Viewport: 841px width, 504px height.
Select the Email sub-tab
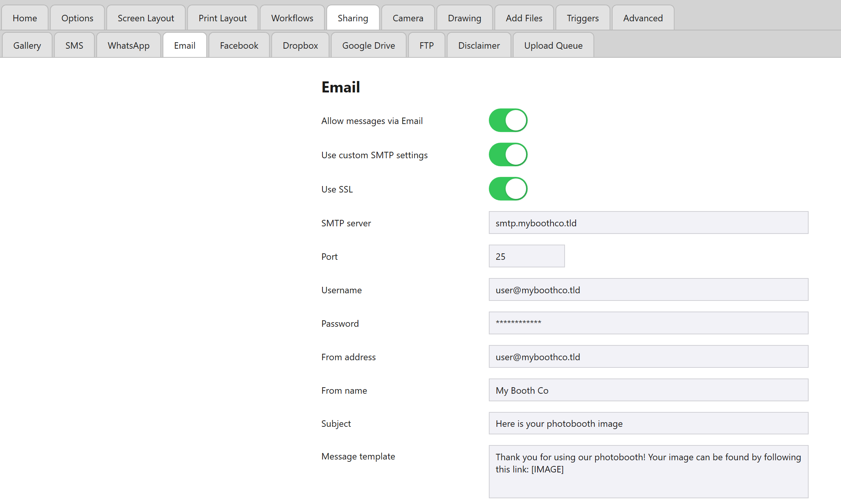[x=185, y=45]
